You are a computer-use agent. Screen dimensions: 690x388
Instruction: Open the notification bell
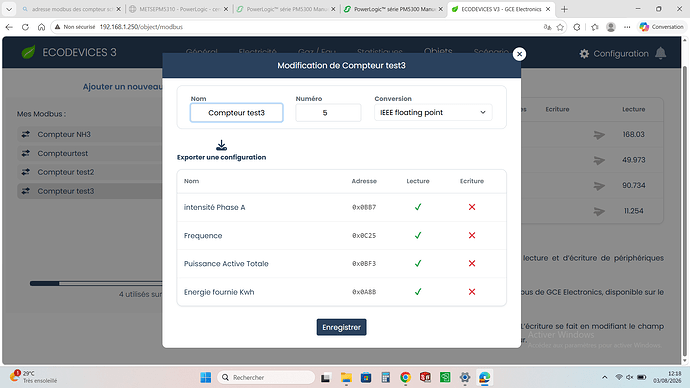[661, 53]
